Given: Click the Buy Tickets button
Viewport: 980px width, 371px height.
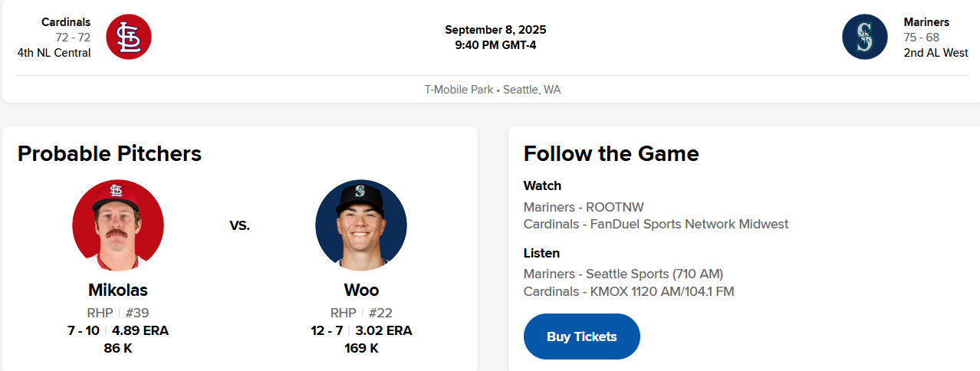Looking at the screenshot, I should click(x=581, y=337).
